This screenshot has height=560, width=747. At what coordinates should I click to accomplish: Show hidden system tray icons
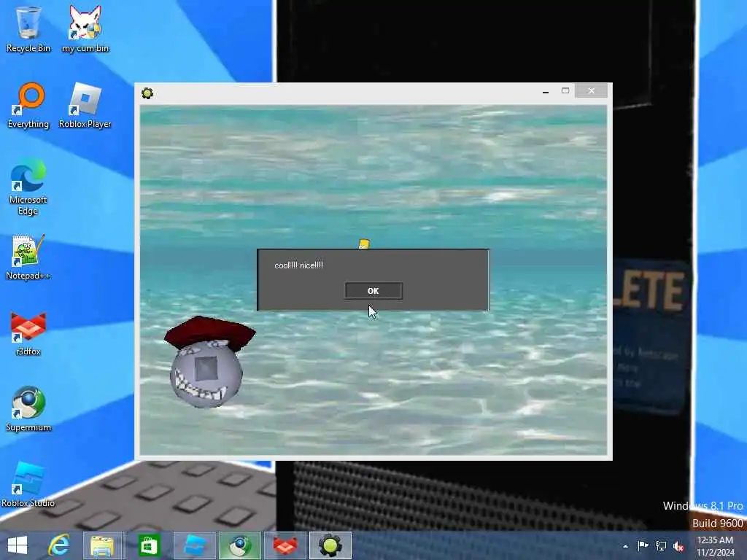625,546
